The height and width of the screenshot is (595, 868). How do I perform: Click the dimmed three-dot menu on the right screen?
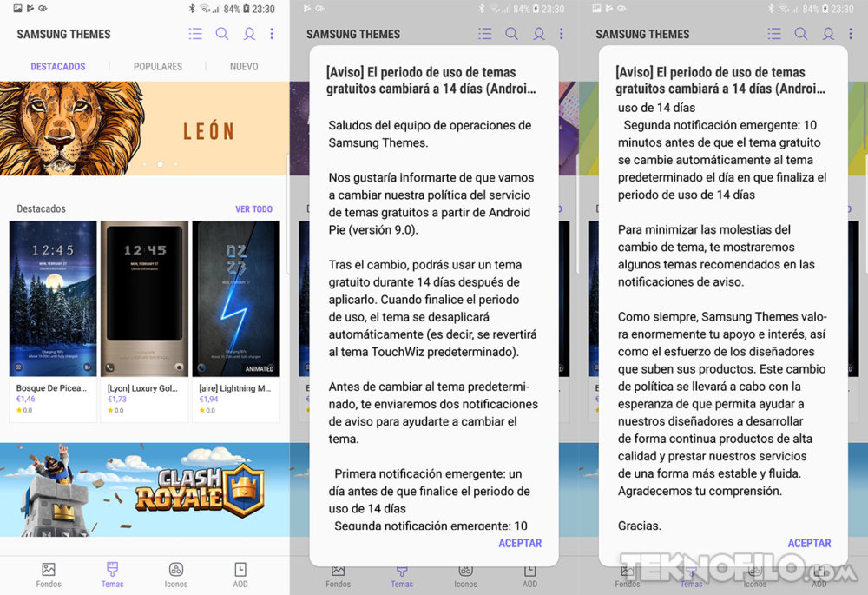coord(851,34)
